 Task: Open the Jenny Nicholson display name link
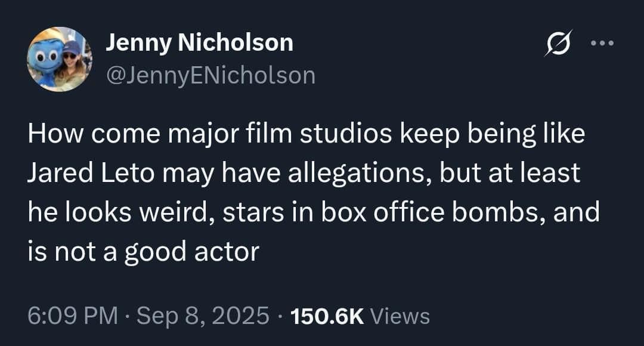(199, 43)
